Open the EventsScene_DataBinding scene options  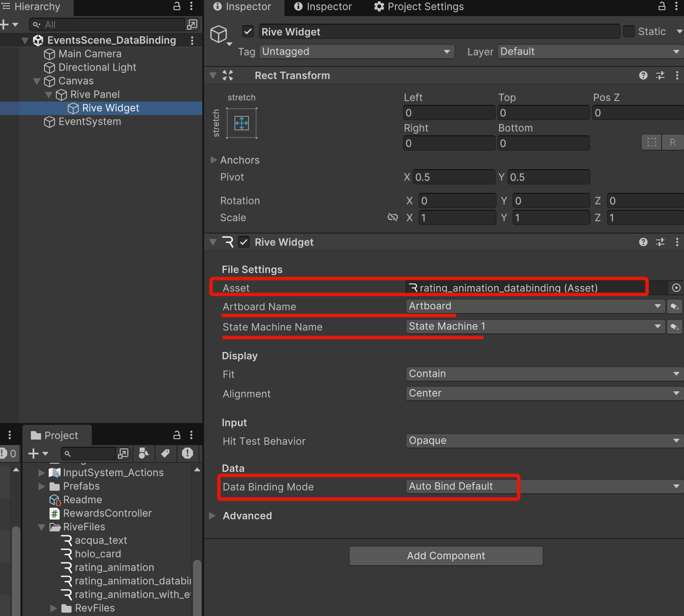pyautogui.click(x=192, y=40)
